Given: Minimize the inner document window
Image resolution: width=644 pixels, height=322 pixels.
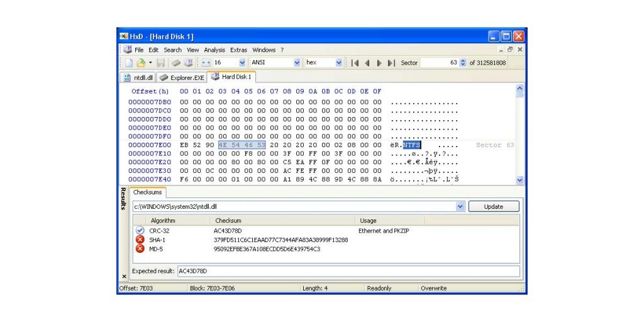Looking at the screenshot, I should point(501,50).
